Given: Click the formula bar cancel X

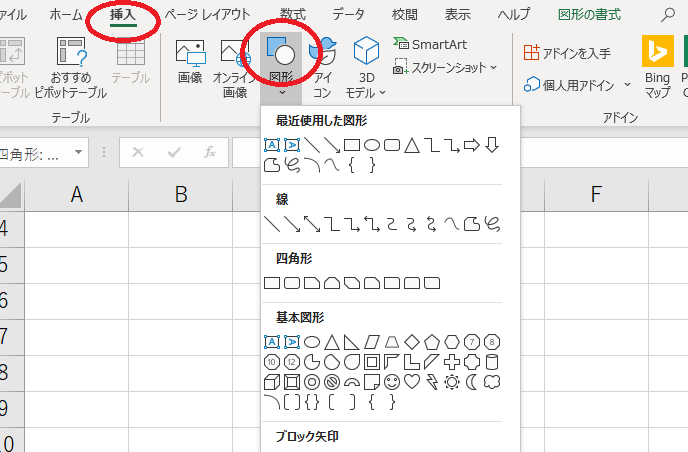Looking at the screenshot, I should [138, 152].
